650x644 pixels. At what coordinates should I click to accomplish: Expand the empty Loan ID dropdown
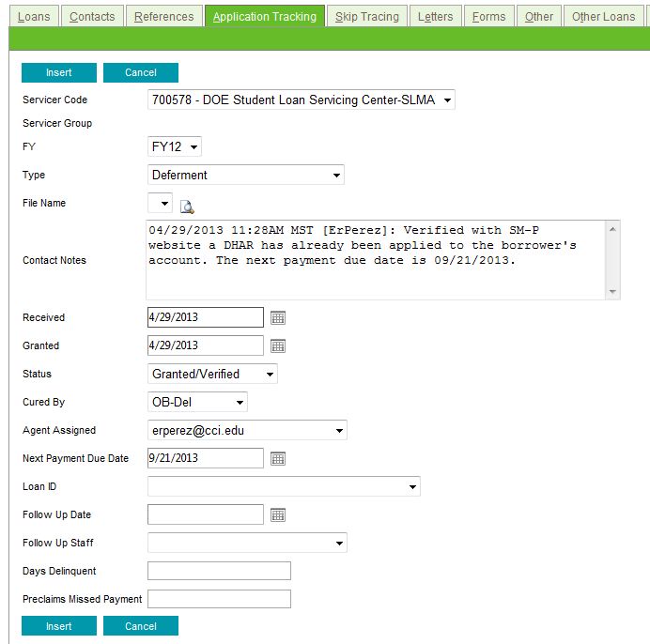coord(284,486)
